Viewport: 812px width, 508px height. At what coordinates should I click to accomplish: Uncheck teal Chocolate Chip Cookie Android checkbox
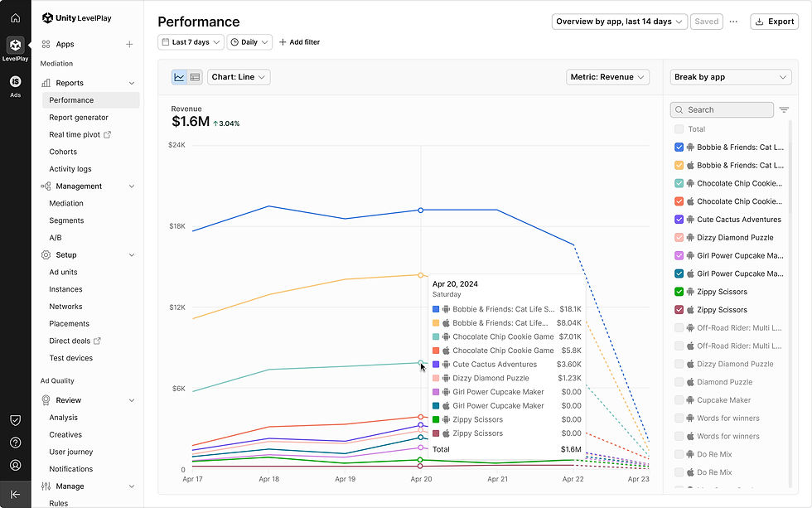tap(679, 183)
